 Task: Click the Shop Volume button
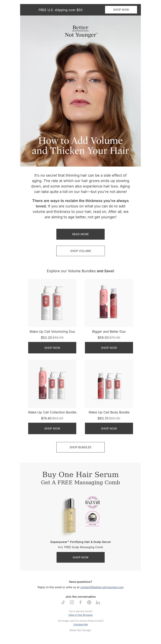click(80, 251)
